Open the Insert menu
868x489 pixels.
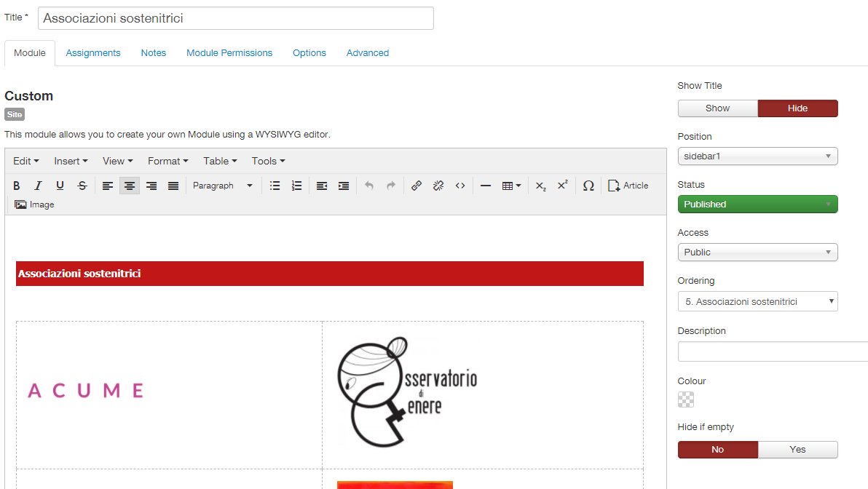pyautogui.click(x=71, y=161)
